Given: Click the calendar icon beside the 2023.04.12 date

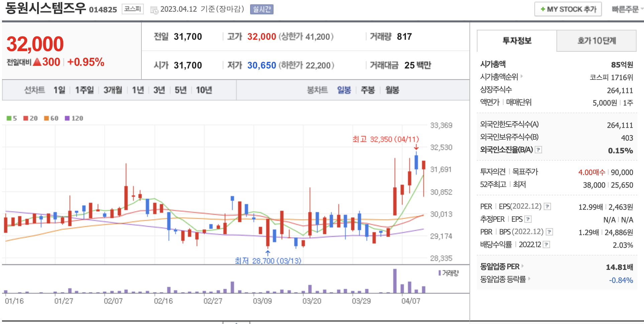Looking at the screenshot, I should (x=154, y=10).
